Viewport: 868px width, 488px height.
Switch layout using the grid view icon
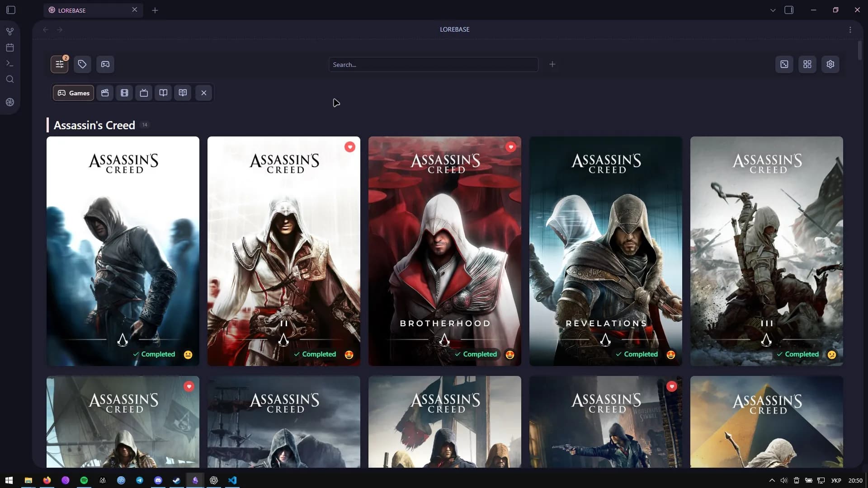click(807, 64)
